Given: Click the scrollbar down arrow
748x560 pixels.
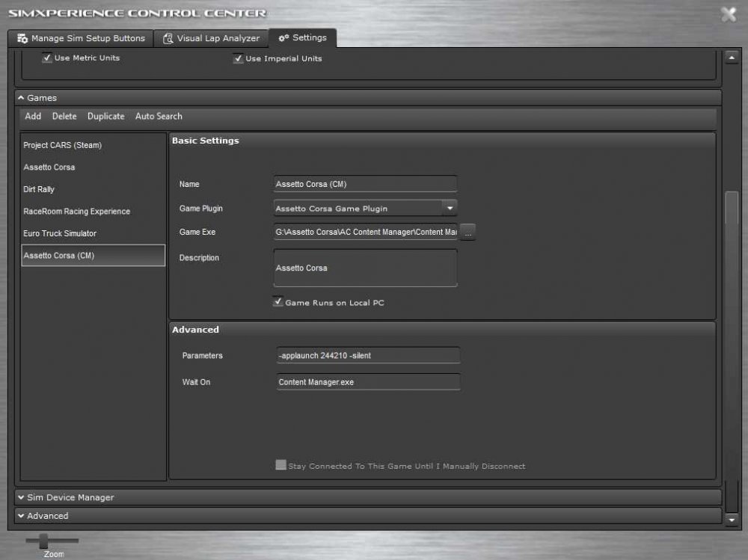Looking at the screenshot, I should tap(732, 520).
